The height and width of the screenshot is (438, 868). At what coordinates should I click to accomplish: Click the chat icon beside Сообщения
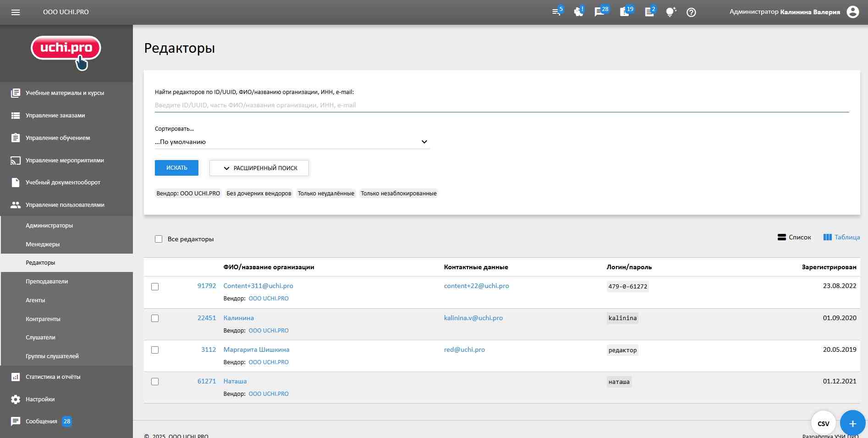pos(16,421)
